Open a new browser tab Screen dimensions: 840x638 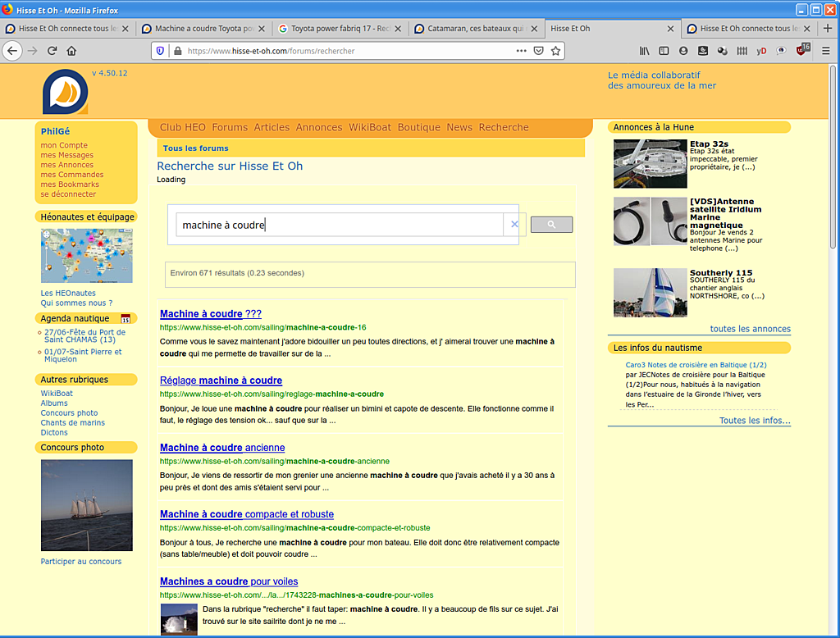(827, 29)
